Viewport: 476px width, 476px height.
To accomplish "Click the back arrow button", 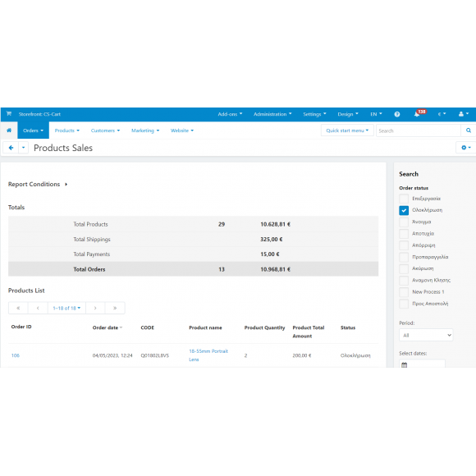I will coord(11,148).
